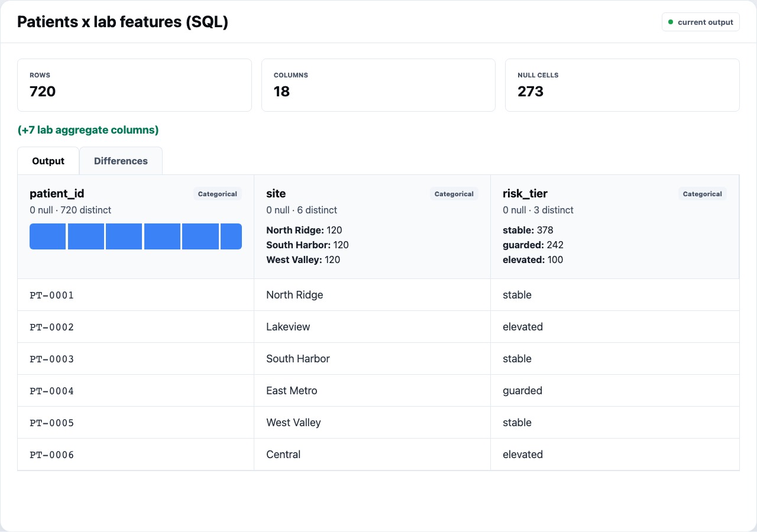Select the PT-0005 cell

tap(136, 423)
